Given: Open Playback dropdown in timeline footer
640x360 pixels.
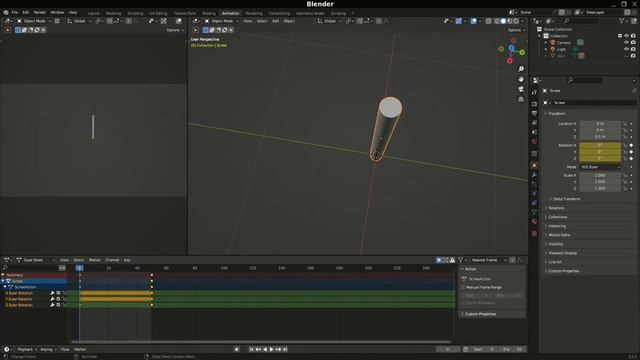Looking at the screenshot, I should pos(27,349).
